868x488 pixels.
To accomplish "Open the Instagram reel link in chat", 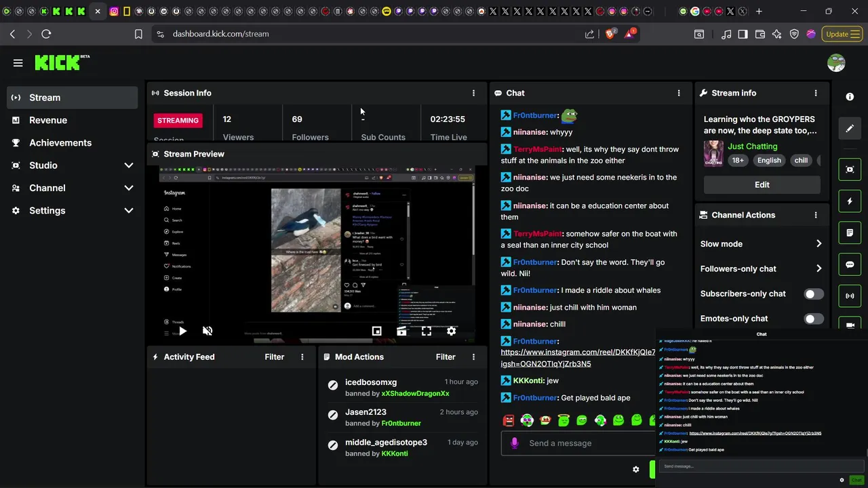I will [578, 358].
